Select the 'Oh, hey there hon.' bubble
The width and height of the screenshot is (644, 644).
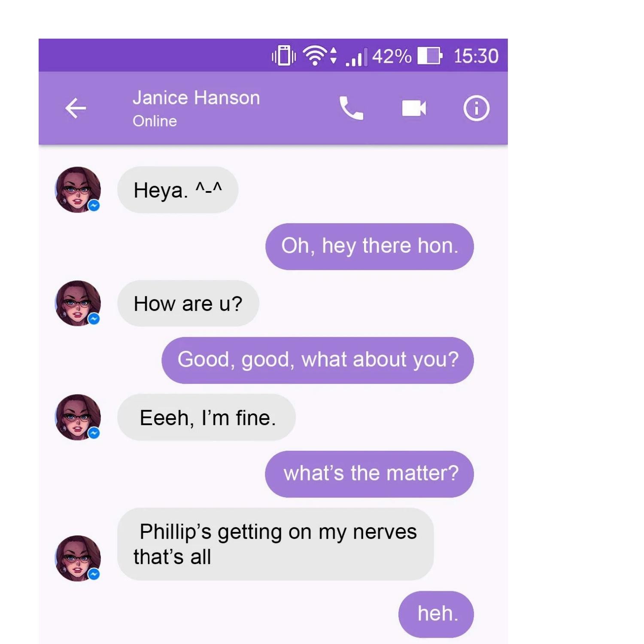tap(369, 246)
